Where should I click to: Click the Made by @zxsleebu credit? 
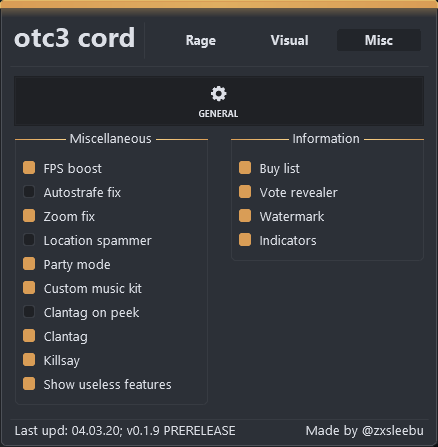365,431
